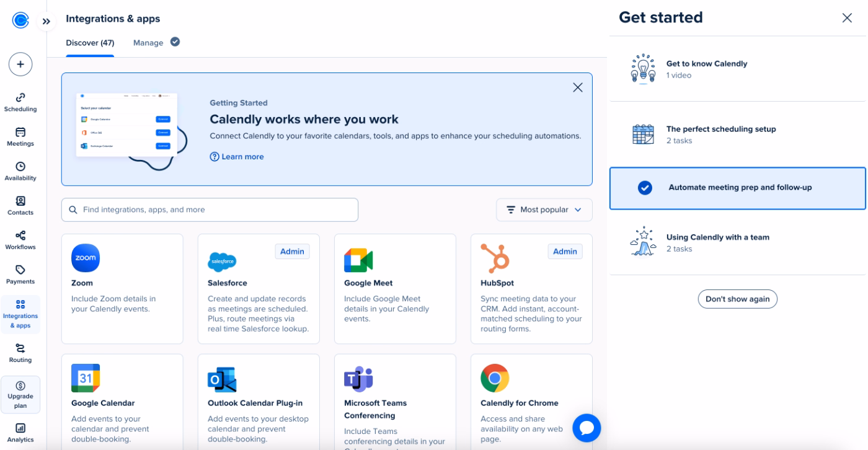The height and width of the screenshot is (450, 868).
Task: Open the Salesforce integration card
Action: click(259, 289)
